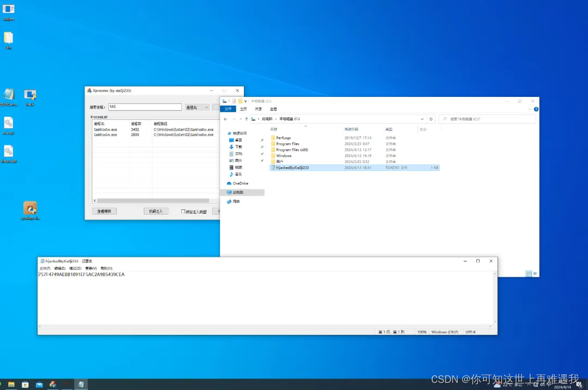Click the 查看模块 button in Xprocess

pyautogui.click(x=104, y=211)
